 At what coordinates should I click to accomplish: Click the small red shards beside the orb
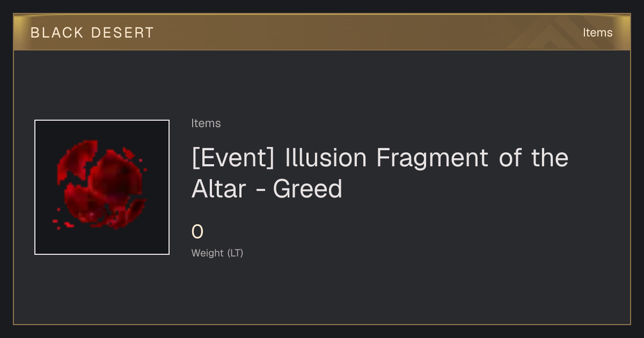point(62,221)
